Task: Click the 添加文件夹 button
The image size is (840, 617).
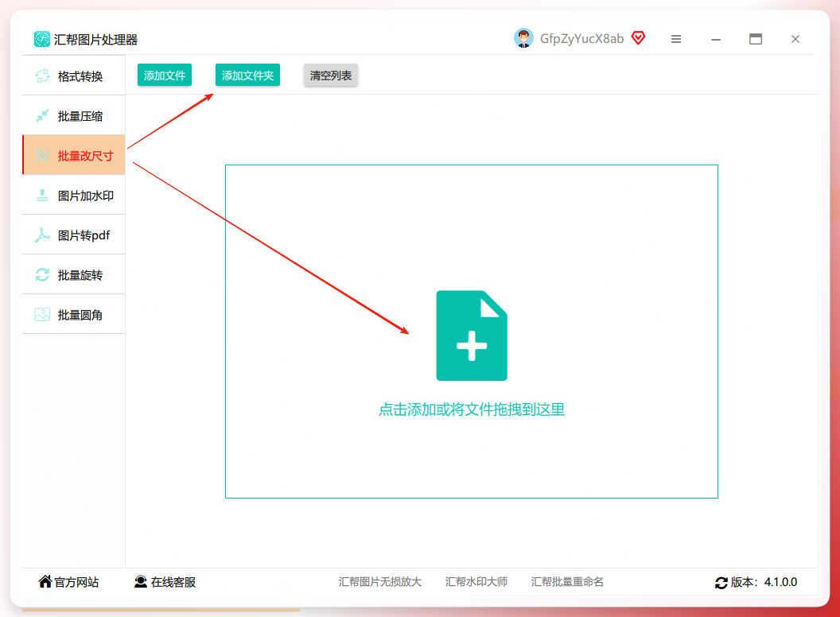Action: 247,76
